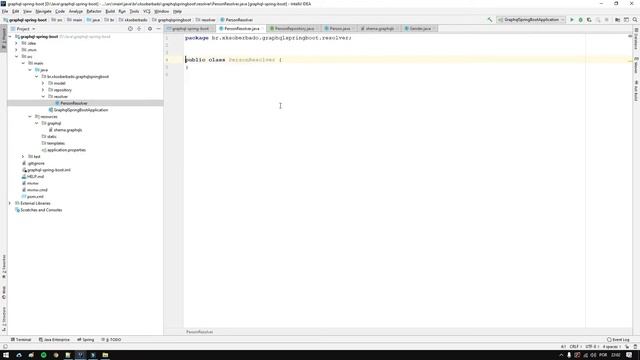Viewport: 640px width, 360px height.
Task: Open IntelliJ IDEA from the taskbar
Action: [80, 355]
